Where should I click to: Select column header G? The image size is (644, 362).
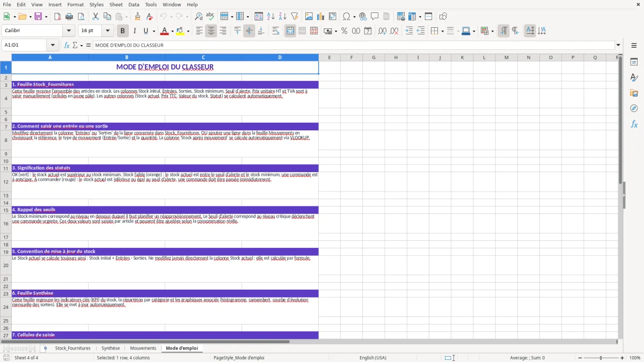click(x=374, y=57)
